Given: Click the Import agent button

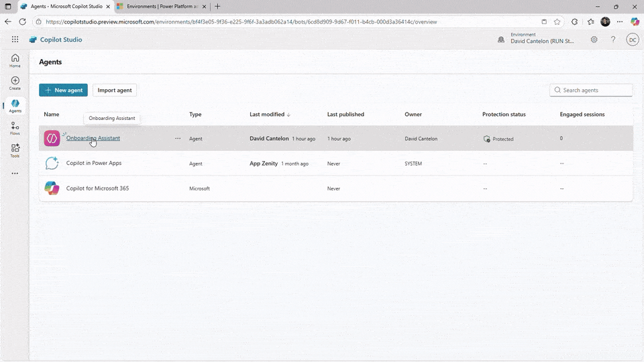Looking at the screenshot, I should (115, 90).
